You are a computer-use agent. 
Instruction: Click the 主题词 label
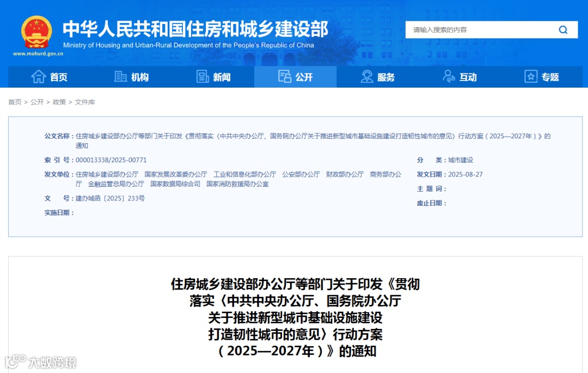pos(431,189)
